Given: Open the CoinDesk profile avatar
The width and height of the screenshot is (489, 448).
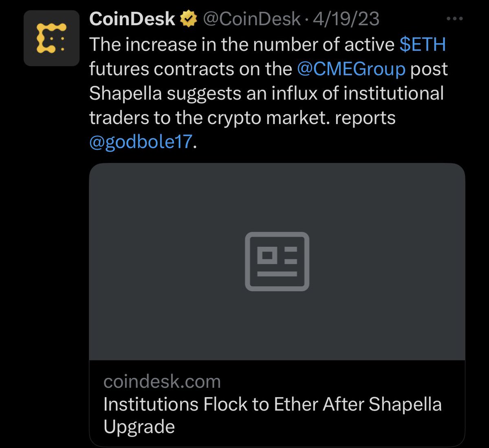Looking at the screenshot, I should coord(51,38).
